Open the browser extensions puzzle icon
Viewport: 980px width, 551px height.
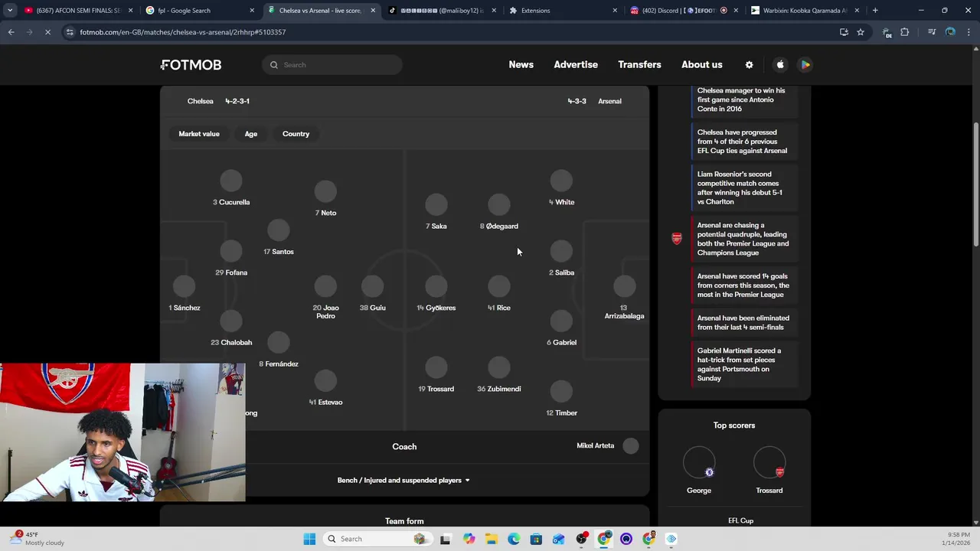click(x=905, y=32)
